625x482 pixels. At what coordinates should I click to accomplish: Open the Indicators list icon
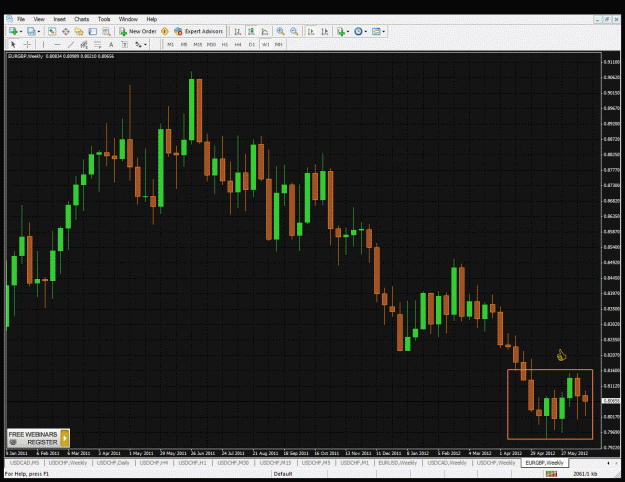pos(341,31)
